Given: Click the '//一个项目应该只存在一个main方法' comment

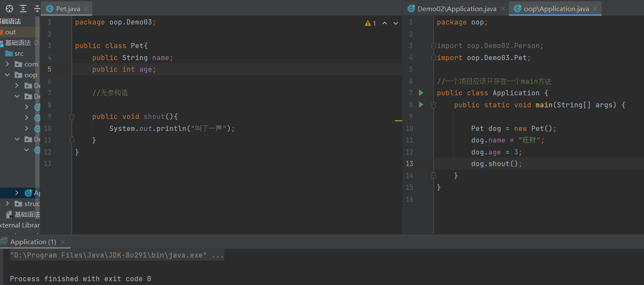Looking at the screenshot, I should 494,81.
